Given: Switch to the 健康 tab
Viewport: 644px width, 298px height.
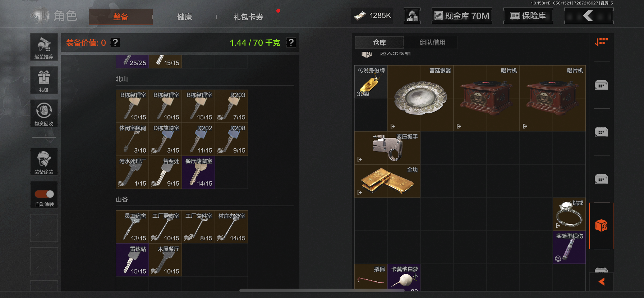Looking at the screenshot, I should coord(185,17).
